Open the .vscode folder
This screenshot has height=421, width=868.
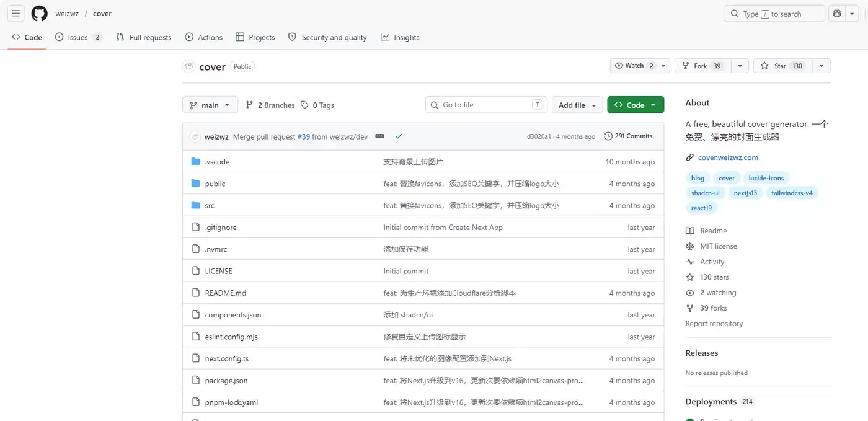click(217, 162)
